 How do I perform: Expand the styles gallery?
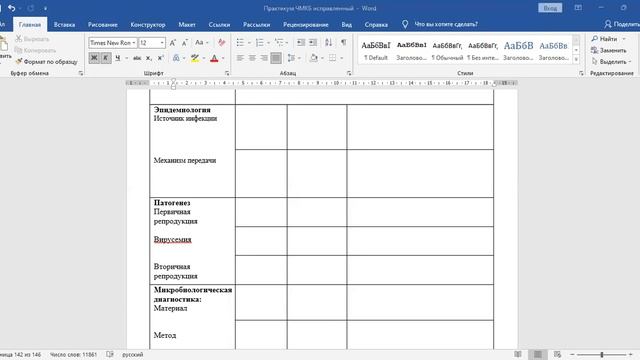[576, 60]
